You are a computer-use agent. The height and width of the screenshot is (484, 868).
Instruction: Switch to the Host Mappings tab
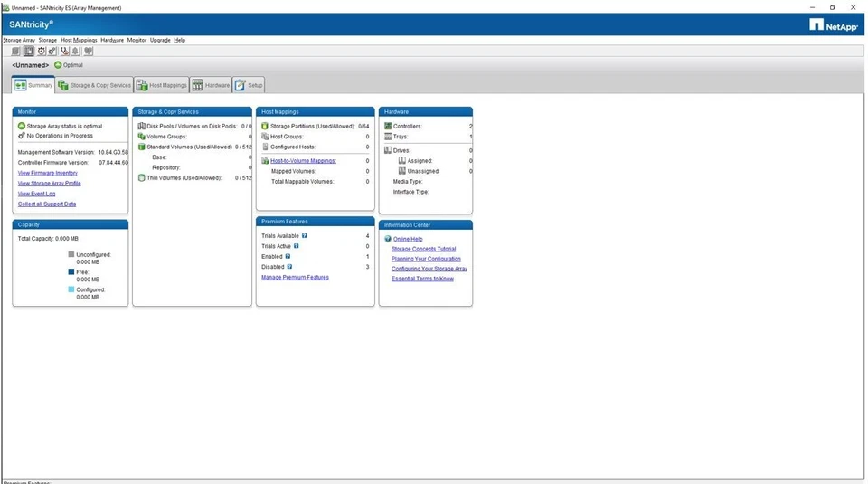162,85
